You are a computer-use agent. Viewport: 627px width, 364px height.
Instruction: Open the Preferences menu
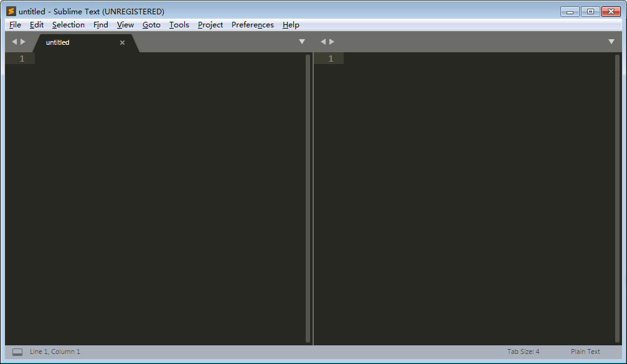pos(252,25)
